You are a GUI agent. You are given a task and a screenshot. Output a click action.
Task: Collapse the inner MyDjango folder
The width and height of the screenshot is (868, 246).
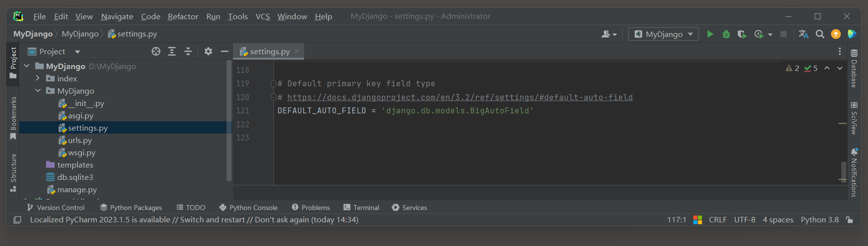[x=38, y=91]
